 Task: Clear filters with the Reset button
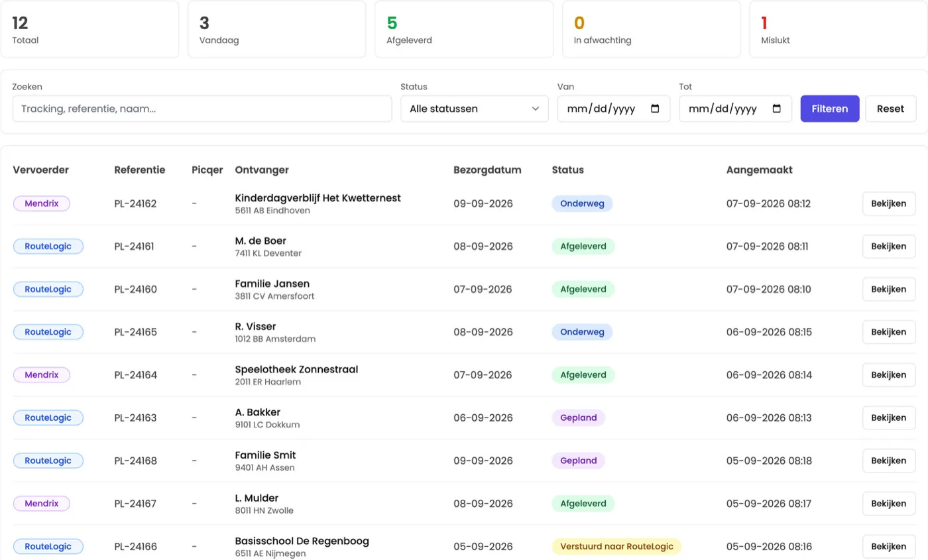coord(890,109)
